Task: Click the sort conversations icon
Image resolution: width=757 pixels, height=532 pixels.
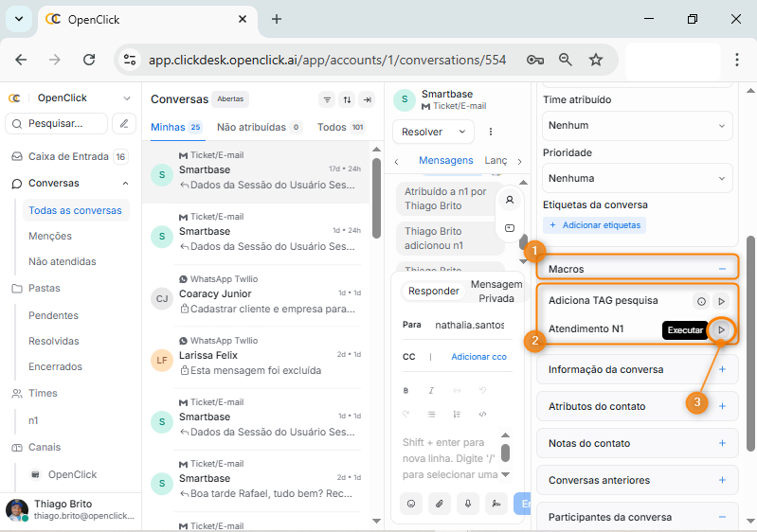Action: point(347,99)
